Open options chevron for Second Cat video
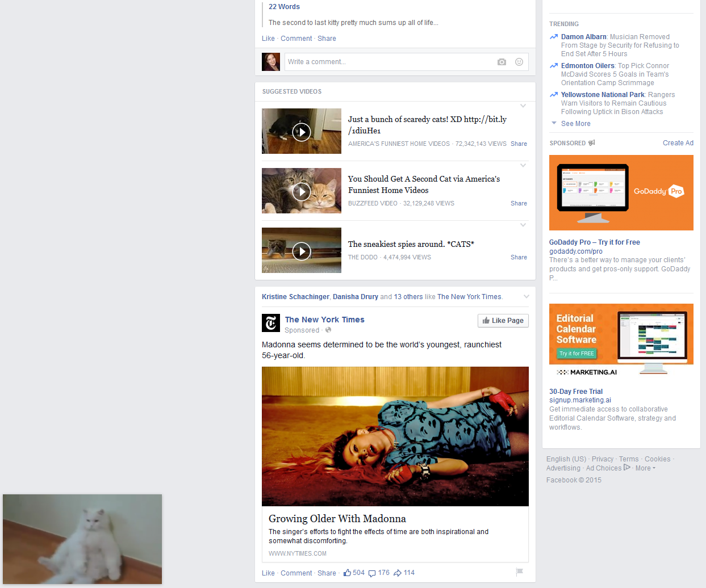This screenshot has width=706, height=588. (x=523, y=166)
